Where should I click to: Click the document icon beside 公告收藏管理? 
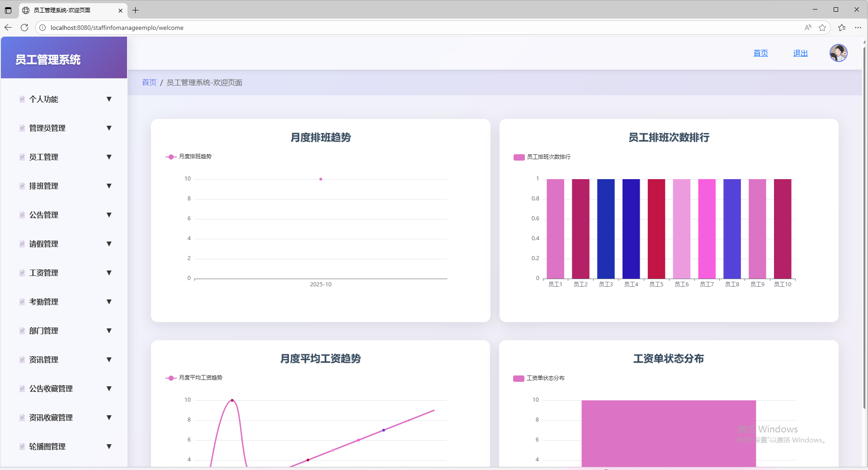[22, 389]
